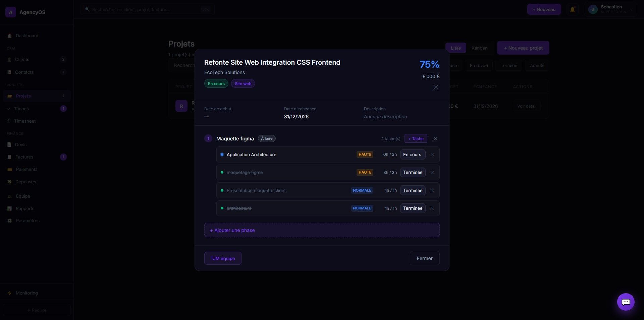Toggle status dot of maquetage figma task
The image size is (644, 320).
click(222, 173)
